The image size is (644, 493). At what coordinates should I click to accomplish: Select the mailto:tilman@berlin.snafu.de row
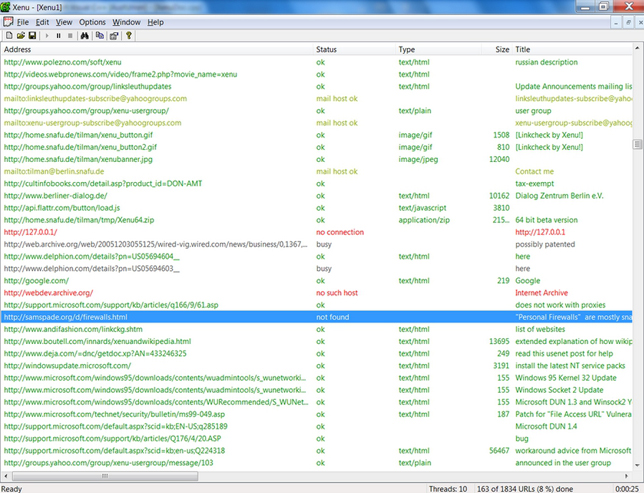tap(316, 171)
